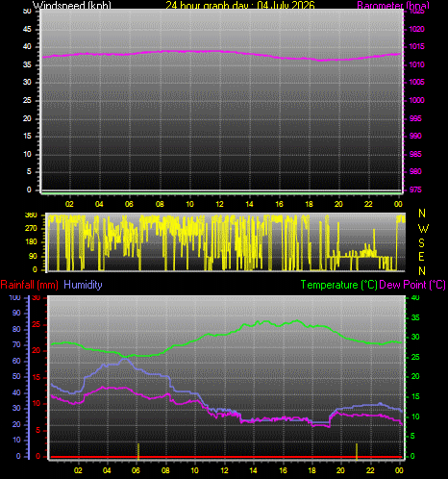Click the "24 hour graph day : 04 July 2026" title
Viewport: 448px width, 479px height.
click(x=240, y=5)
